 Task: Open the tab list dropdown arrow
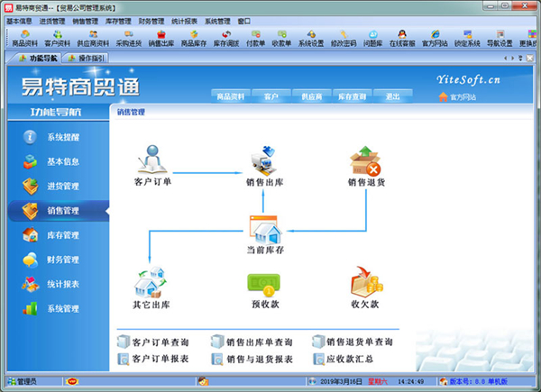[x=520, y=59]
